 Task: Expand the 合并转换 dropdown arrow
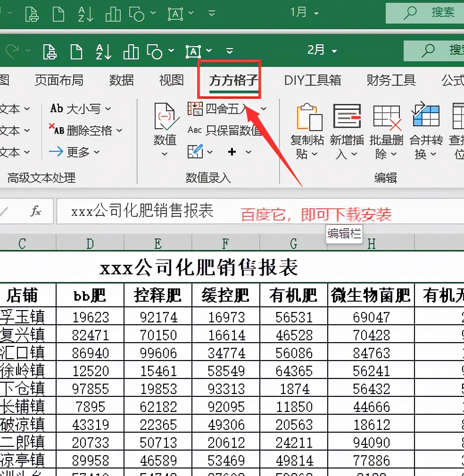pos(433,155)
